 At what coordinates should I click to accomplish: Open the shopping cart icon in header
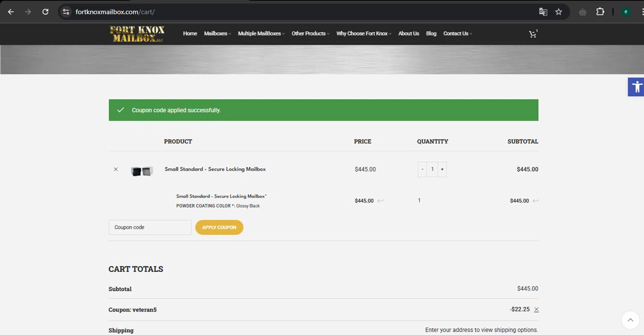(533, 33)
